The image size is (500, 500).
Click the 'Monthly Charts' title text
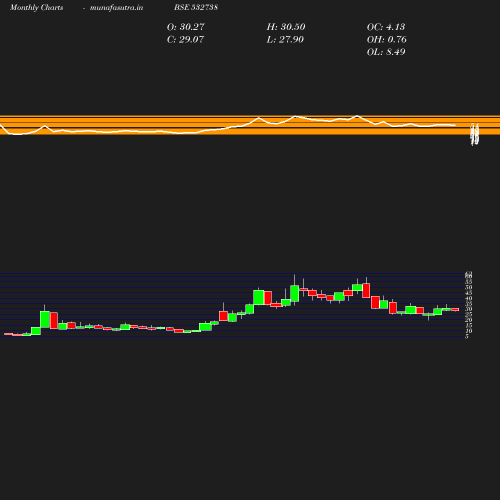coord(37,8)
